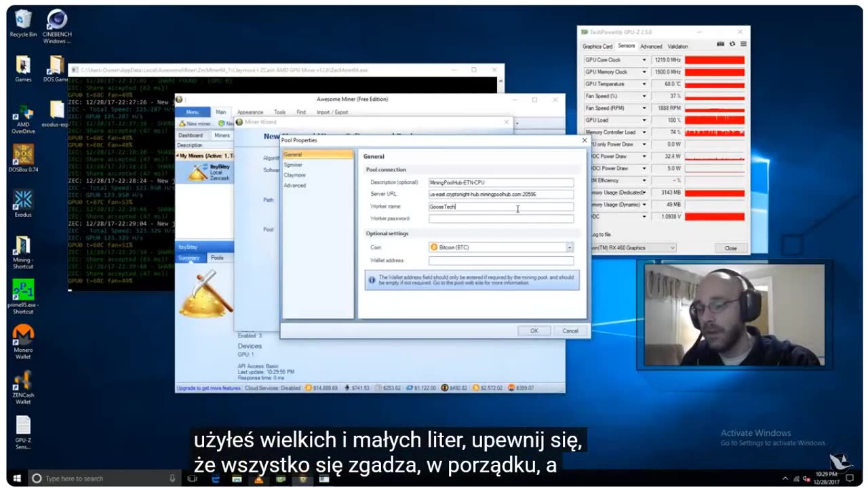Click the Wallet address input field
The width and height of the screenshot is (868, 488).
click(501, 261)
